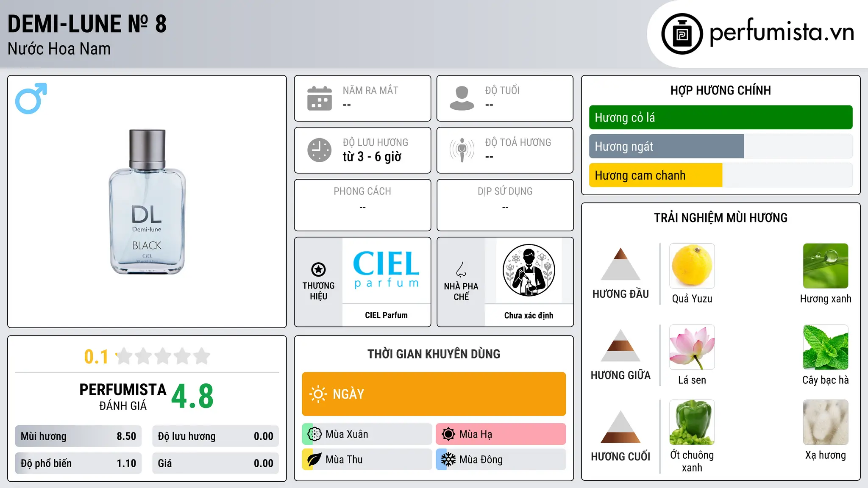Screen dimensions: 868x488
Task: Click the Hương cam chanh accord bar
Action: point(721,175)
